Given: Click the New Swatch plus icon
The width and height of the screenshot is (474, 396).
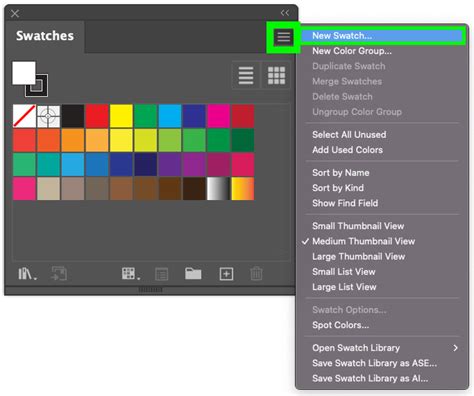Looking at the screenshot, I should (226, 274).
